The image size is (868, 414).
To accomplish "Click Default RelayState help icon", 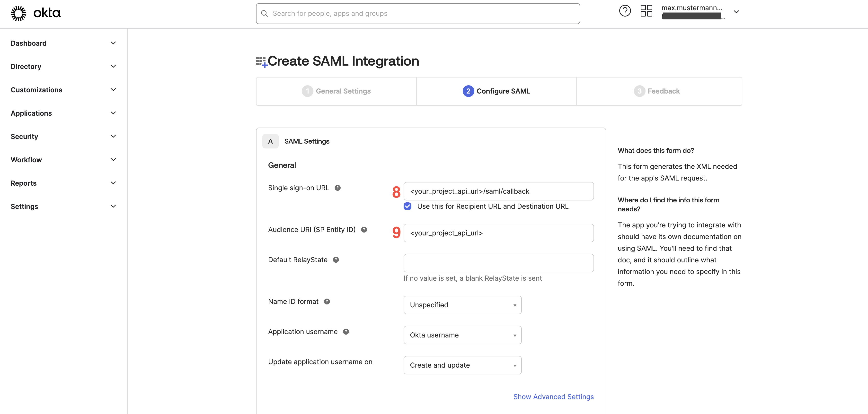I will [x=336, y=260].
